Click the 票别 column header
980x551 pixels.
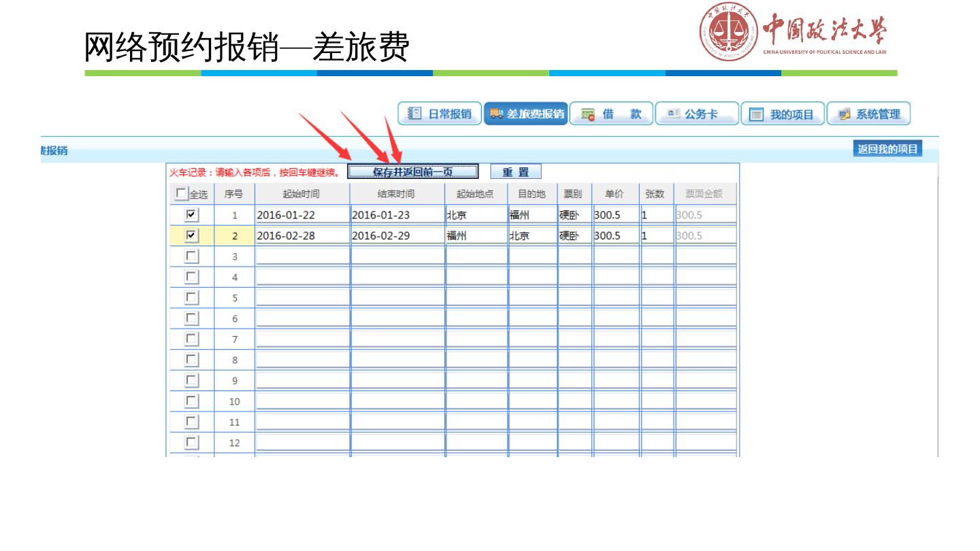coord(575,195)
